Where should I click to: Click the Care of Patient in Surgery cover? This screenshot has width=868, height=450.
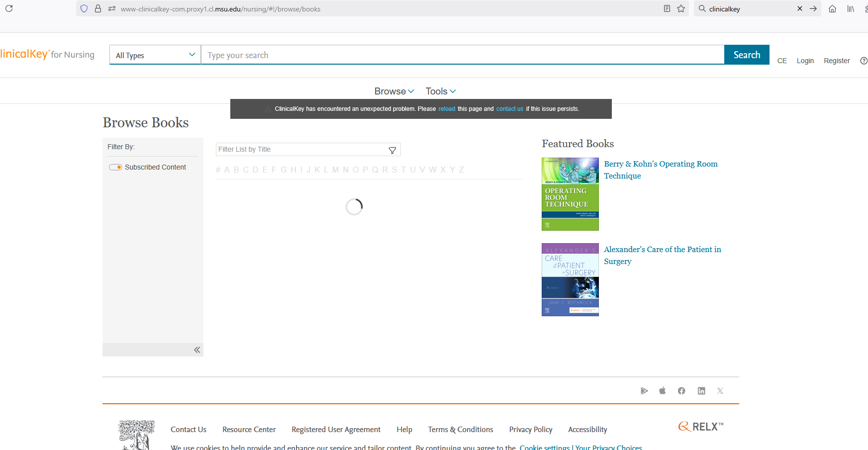[x=570, y=279]
